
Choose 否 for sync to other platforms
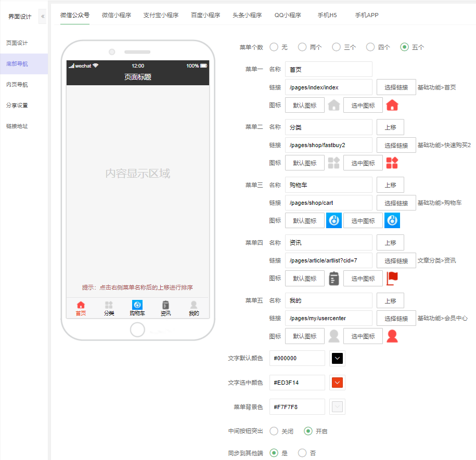point(302,453)
